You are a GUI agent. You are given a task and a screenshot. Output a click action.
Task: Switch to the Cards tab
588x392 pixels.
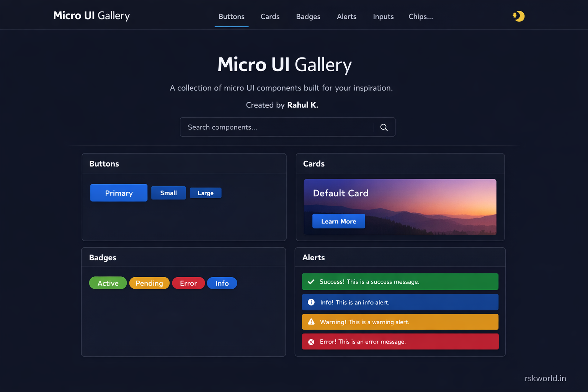click(270, 16)
